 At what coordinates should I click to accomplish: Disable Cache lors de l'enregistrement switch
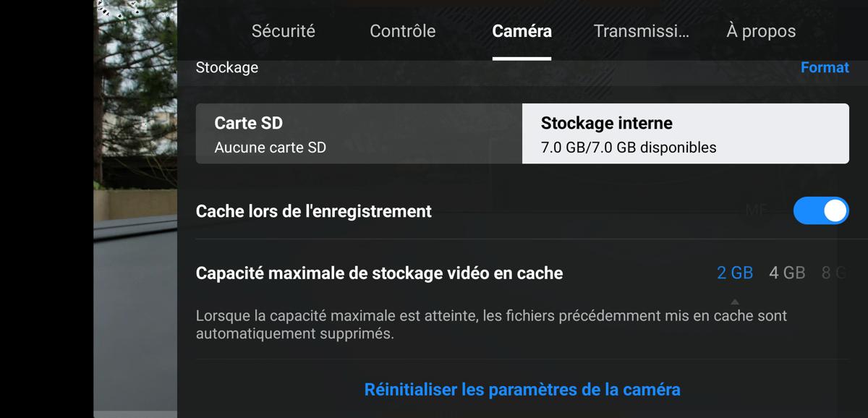pyautogui.click(x=821, y=211)
